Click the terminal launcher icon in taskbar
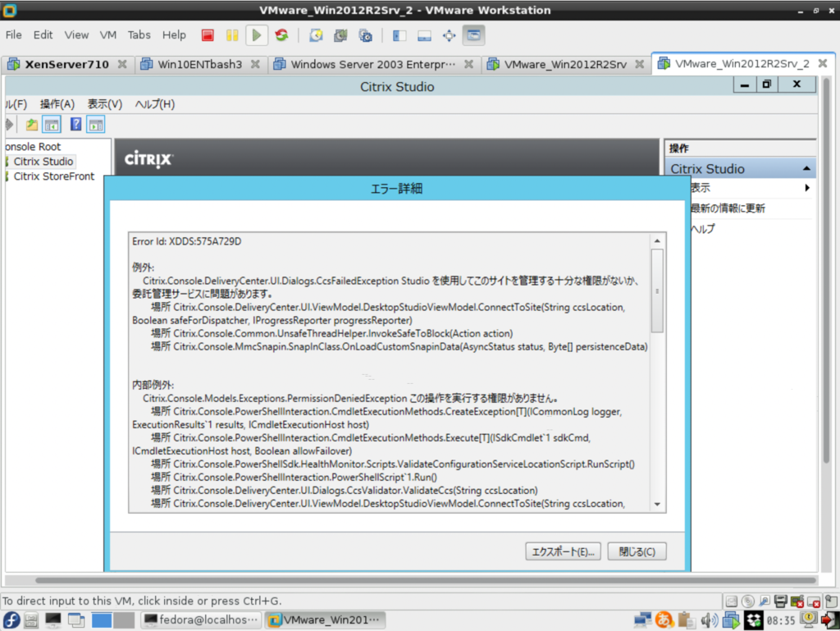 53,620
